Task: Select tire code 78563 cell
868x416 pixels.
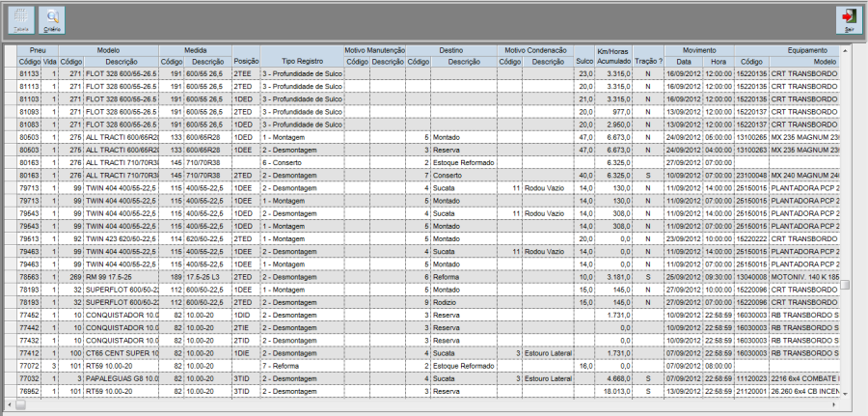Action: (x=30, y=278)
